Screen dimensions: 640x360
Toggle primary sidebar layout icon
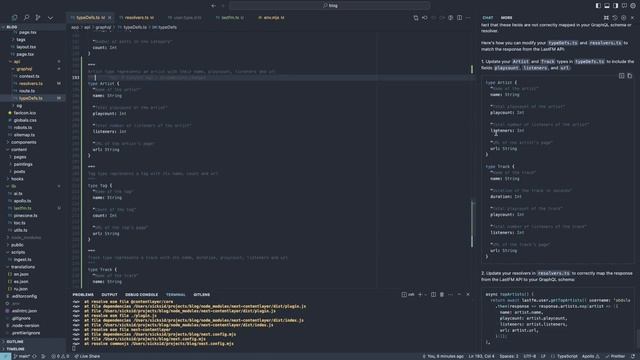click(598, 6)
